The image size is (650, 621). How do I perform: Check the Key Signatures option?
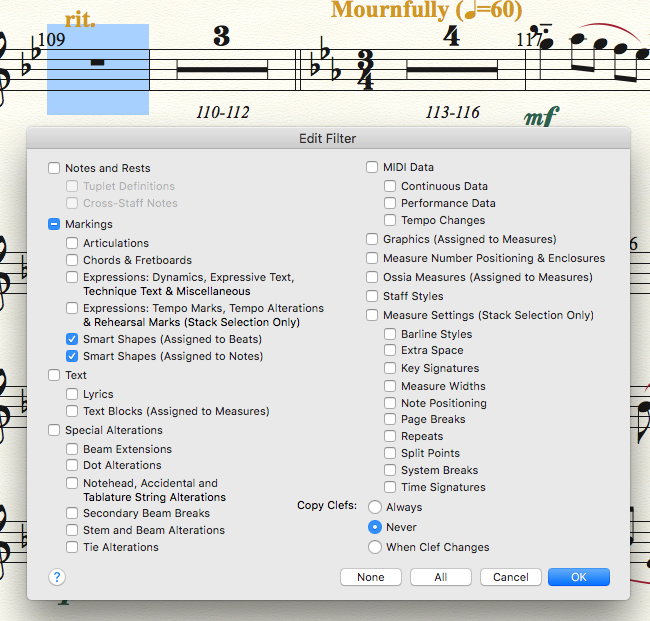(390, 368)
